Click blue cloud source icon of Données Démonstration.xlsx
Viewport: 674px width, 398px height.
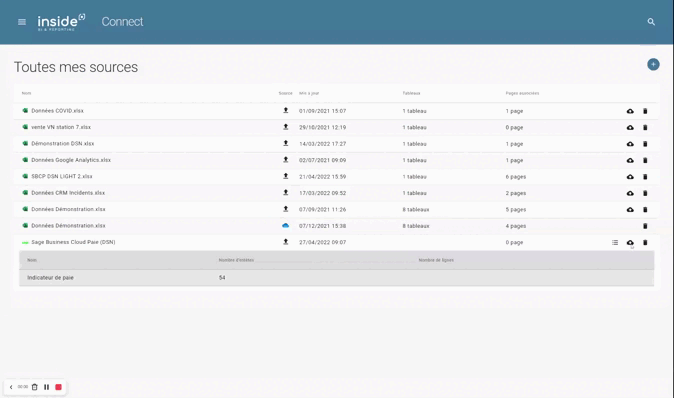(x=285, y=225)
